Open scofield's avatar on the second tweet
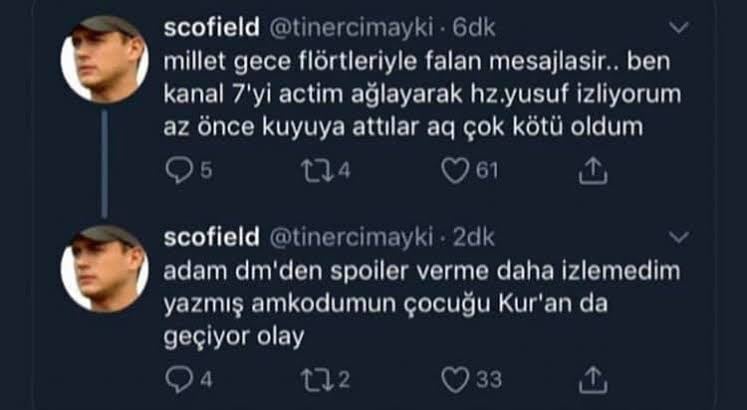 pos(104,266)
